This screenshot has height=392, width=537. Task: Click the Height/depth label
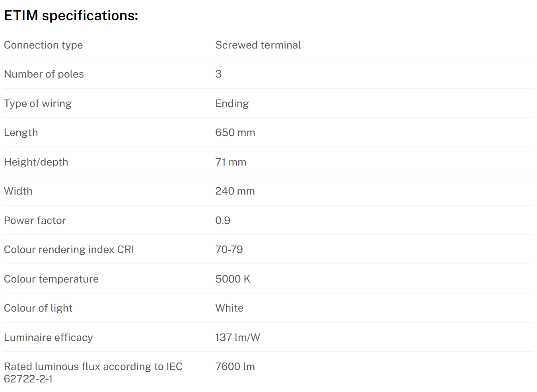36,162
